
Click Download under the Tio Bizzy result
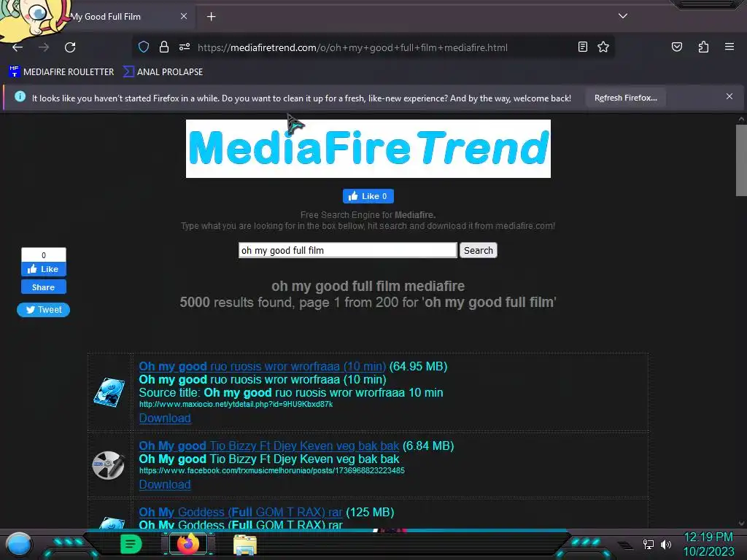point(165,484)
